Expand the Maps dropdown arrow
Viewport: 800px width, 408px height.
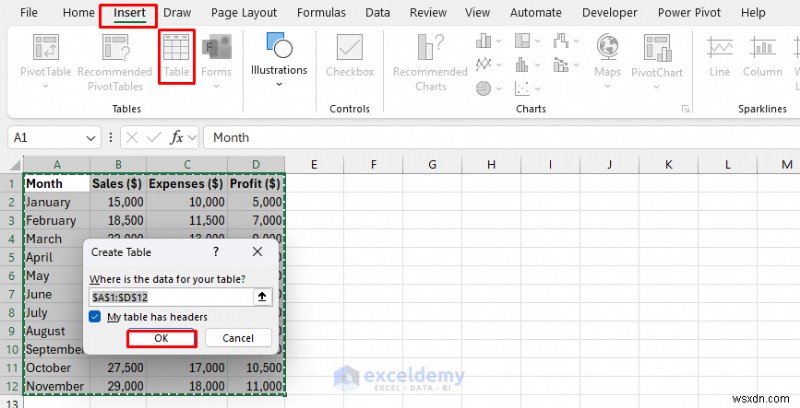click(x=607, y=86)
